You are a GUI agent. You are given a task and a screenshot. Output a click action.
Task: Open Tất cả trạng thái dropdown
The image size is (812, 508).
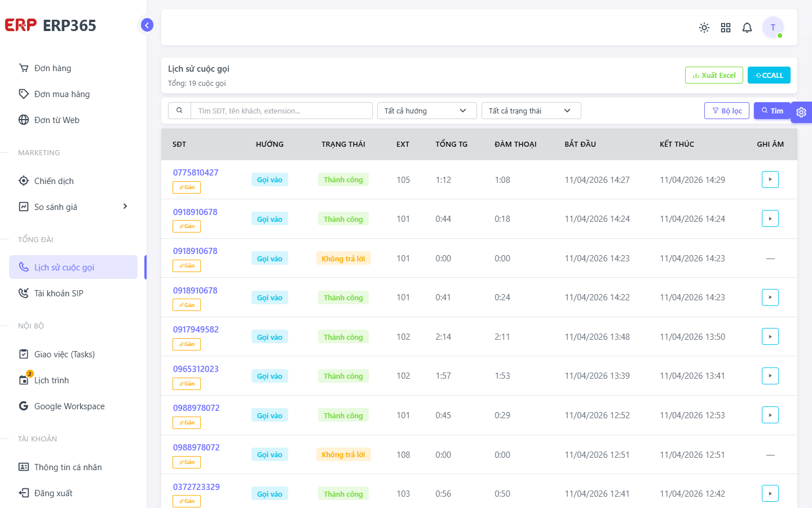[x=531, y=111]
